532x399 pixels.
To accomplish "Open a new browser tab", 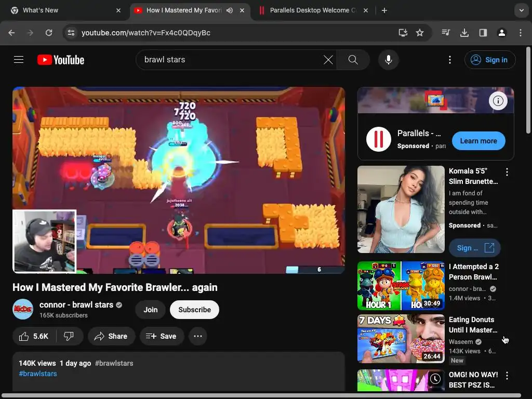I will 384,10.
